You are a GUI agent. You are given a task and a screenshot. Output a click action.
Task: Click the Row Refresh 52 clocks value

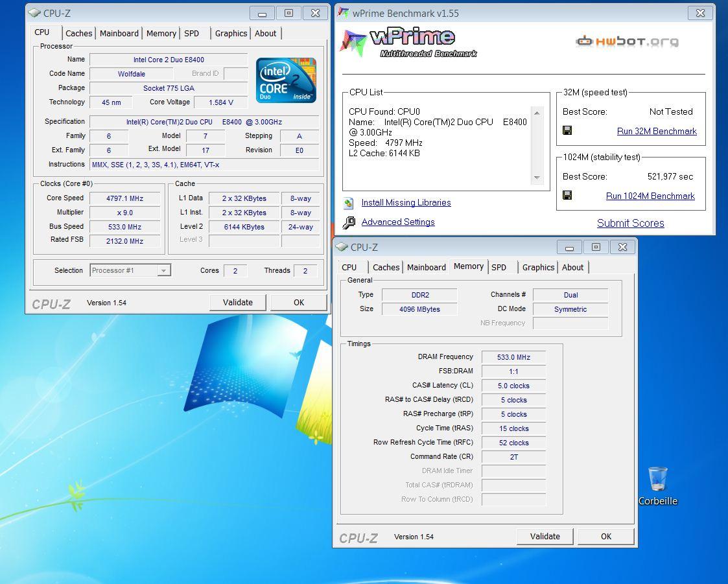pos(513,443)
